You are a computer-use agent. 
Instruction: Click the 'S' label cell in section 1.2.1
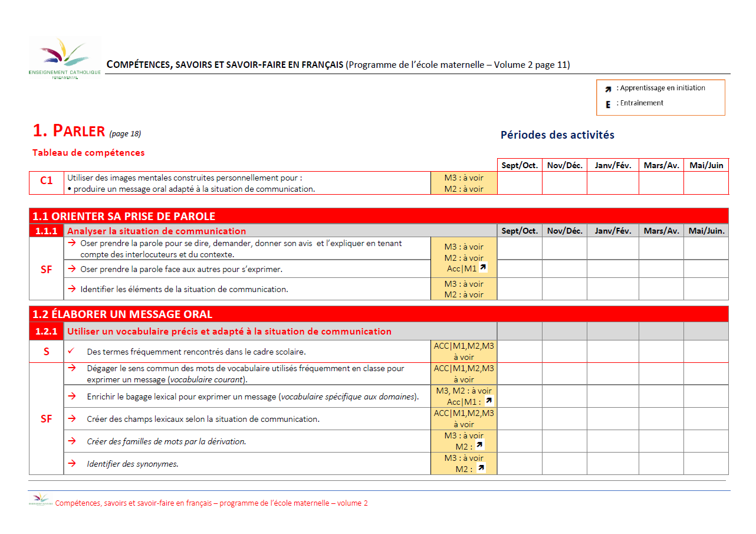point(47,352)
